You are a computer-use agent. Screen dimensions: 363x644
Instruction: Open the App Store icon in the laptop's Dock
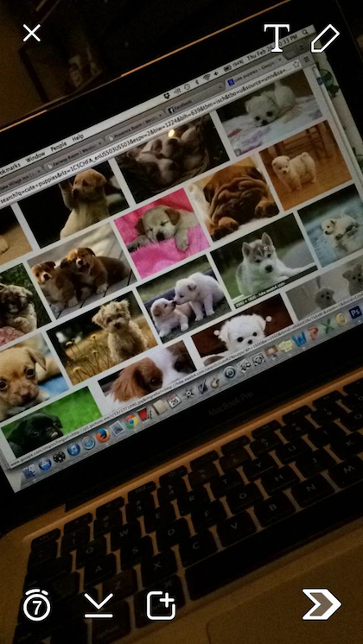coord(44,464)
